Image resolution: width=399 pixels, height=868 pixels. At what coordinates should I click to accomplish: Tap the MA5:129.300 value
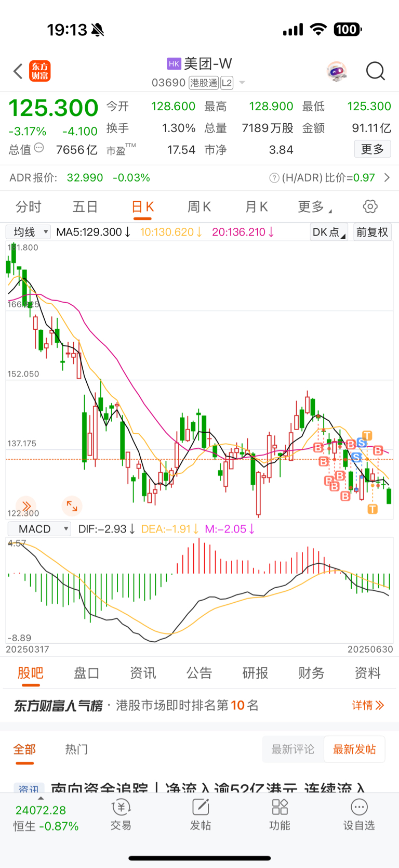point(94,232)
